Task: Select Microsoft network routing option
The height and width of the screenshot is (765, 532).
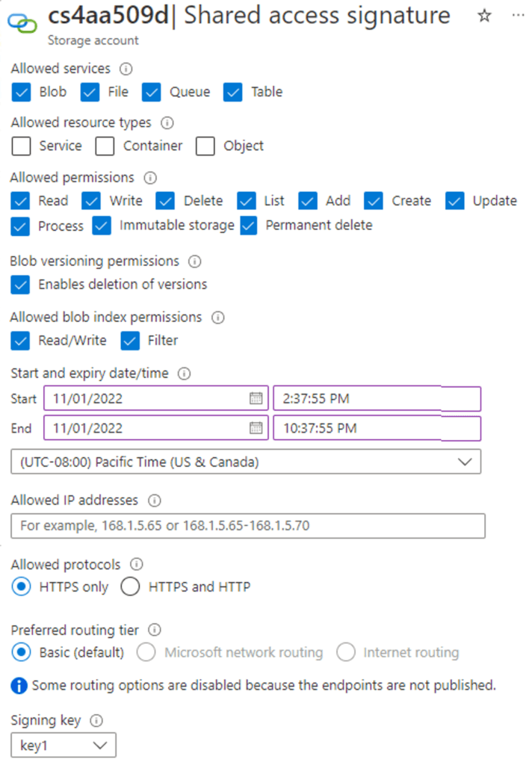Action: coord(146,652)
